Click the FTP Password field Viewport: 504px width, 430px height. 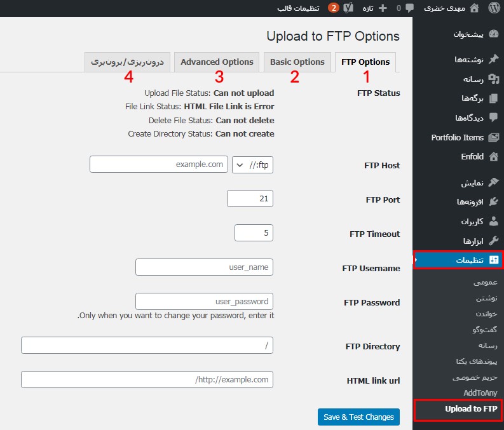tap(205, 301)
